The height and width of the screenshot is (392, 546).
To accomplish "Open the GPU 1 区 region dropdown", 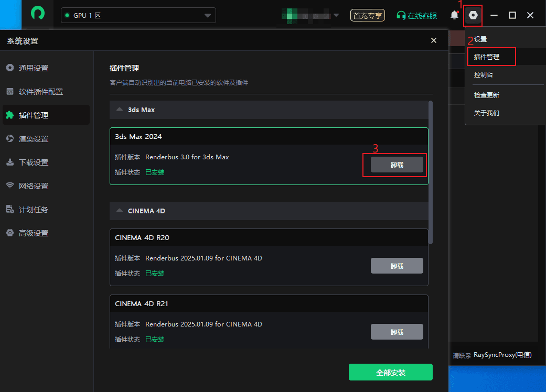I will (x=138, y=15).
